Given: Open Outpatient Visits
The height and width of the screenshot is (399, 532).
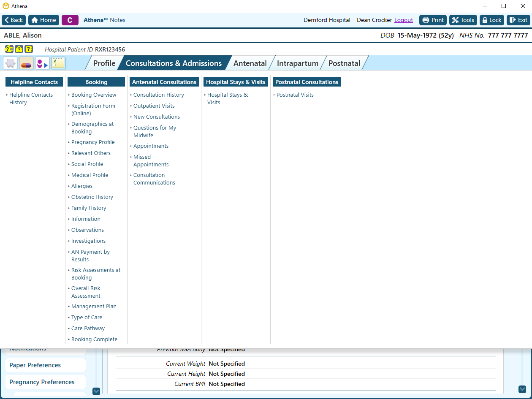Looking at the screenshot, I should point(154,106).
